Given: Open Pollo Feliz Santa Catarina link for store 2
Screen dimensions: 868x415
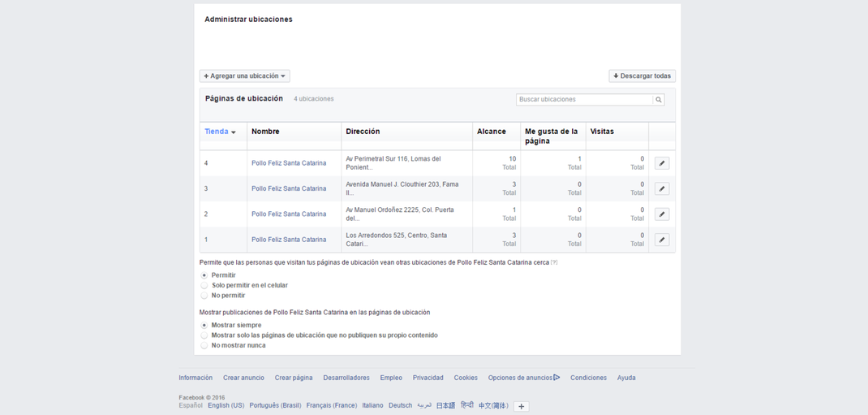Looking at the screenshot, I should pyautogui.click(x=289, y=214).
